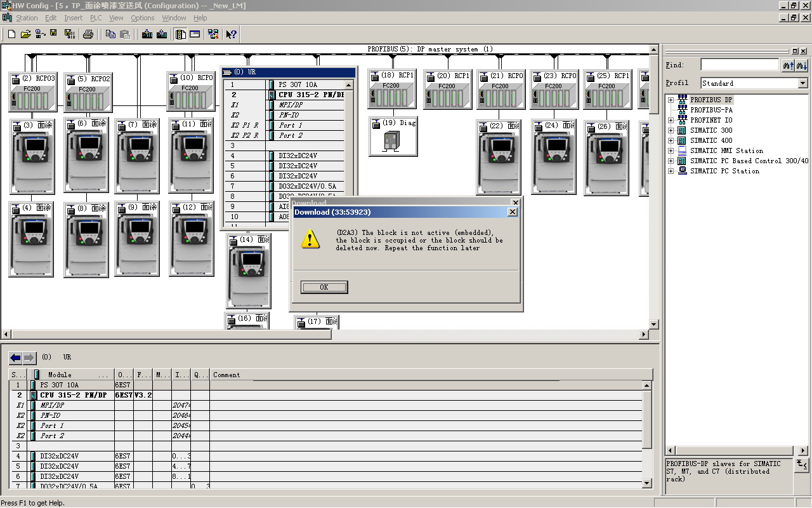
Task: Expand the SIMATIC 400 catalog node
Action: pyautogui.click(x=671, y=140)
